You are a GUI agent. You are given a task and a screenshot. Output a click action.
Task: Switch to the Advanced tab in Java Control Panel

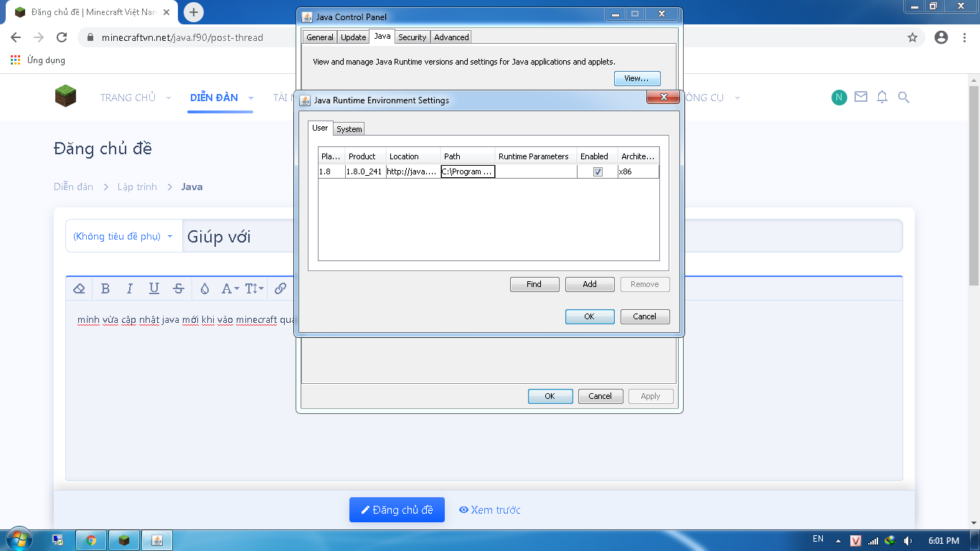(x=452, y=37)
